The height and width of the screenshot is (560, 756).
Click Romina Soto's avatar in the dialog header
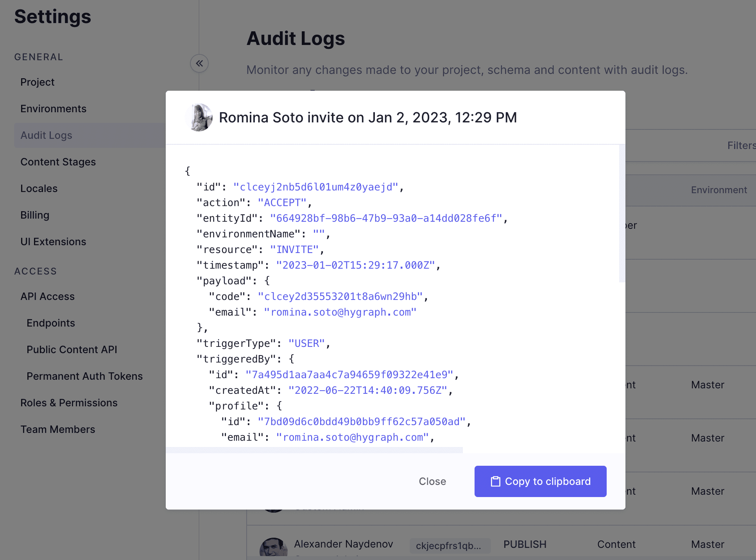click(199, 117)
